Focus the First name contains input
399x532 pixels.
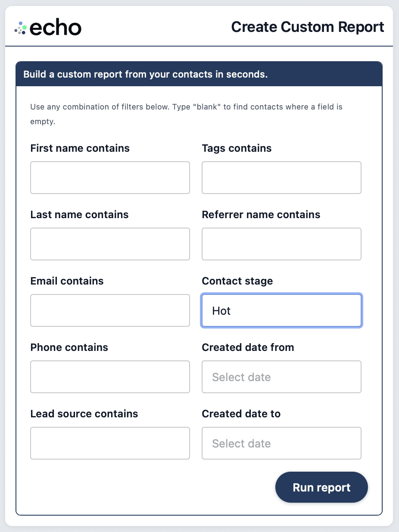click(110, 178)
